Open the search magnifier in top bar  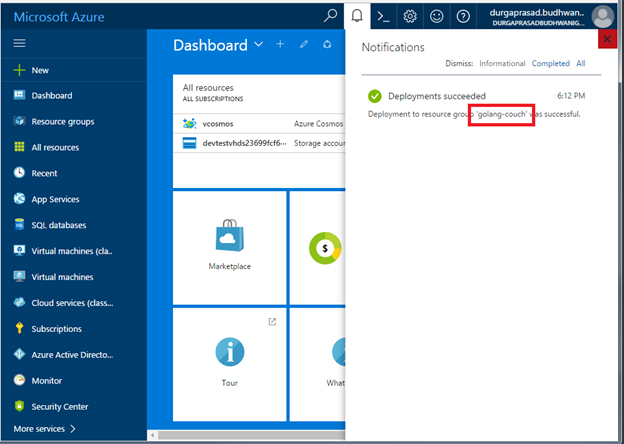[x=330, y=16]
